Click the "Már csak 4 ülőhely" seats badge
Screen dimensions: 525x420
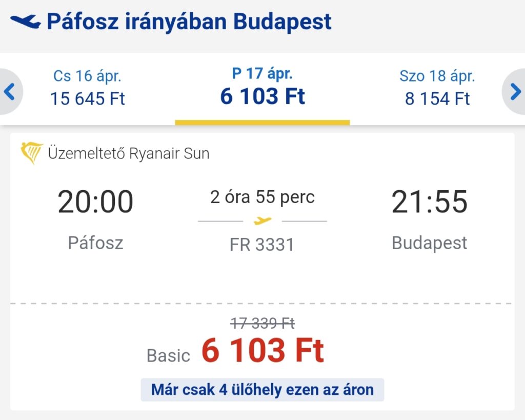[x=262, y=390]
